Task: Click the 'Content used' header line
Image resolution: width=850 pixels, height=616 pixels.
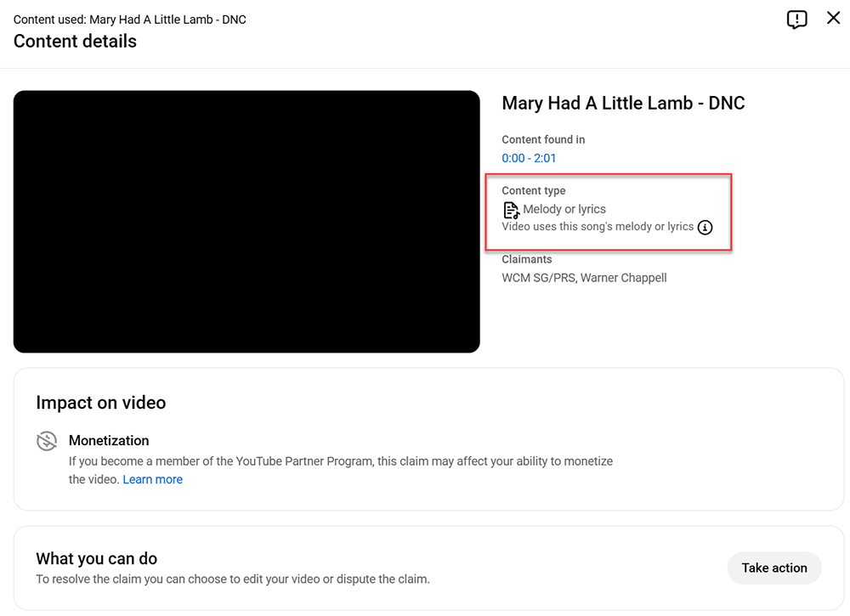Action: pos(129,20)
